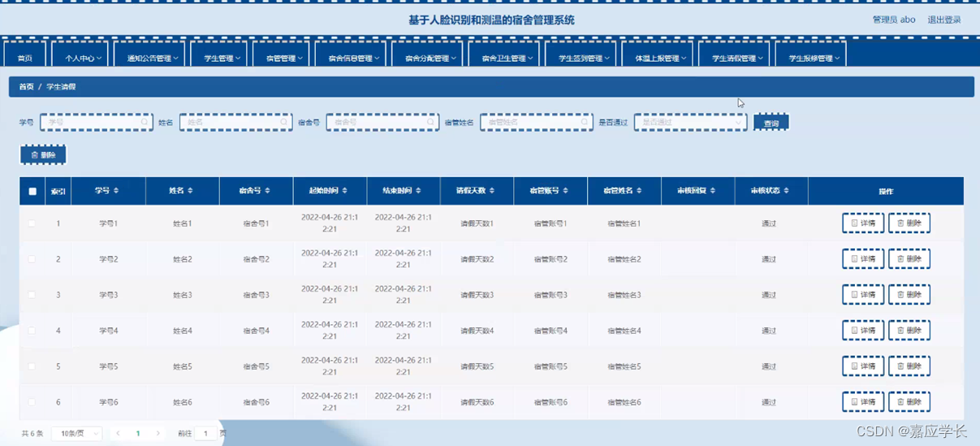Screen dimensions: 980x446
Task: Focus the 宿舍号 search input
Action: (383, 123)
